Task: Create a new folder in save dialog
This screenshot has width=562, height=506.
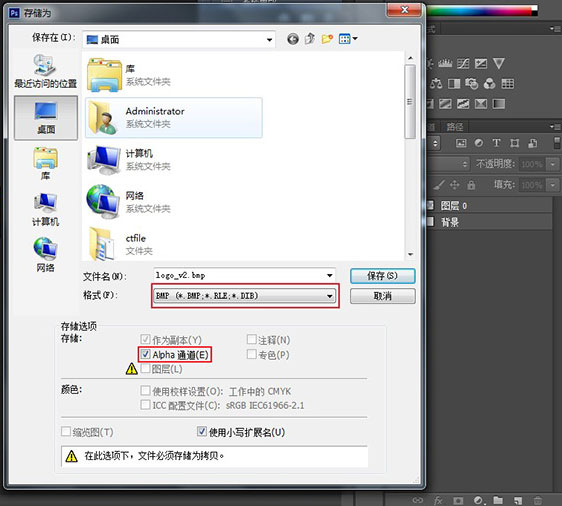Action: [x=327, y=39]
